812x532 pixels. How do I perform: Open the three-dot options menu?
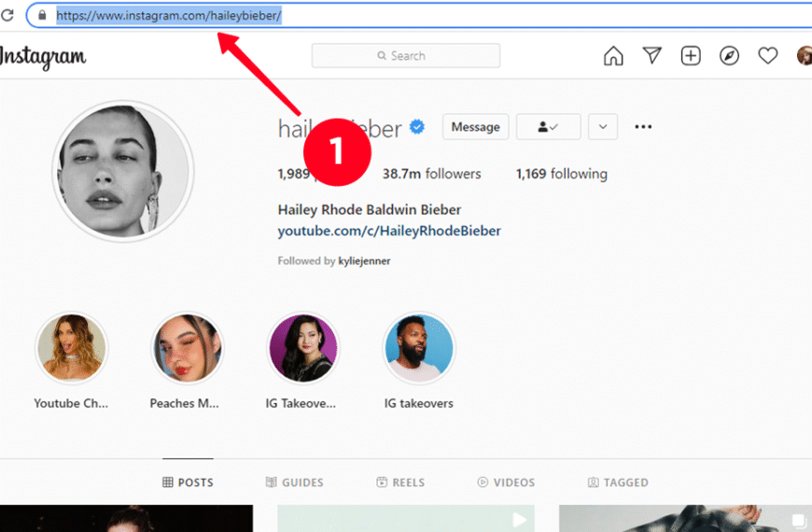point(643,127)
